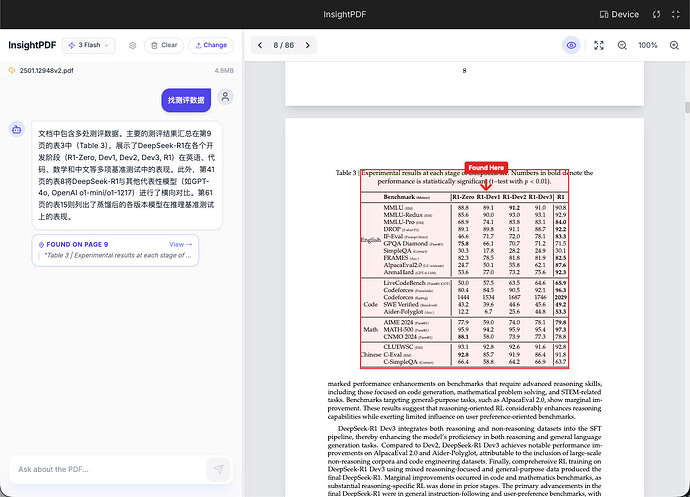The image size is (690, 497).
Task: Click the refresh icon in title bar
Action: [x=656, y=15]
